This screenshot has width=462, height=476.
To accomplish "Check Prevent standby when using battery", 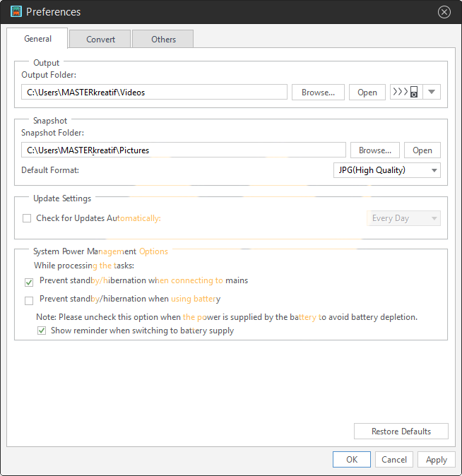I will point(29,301).
